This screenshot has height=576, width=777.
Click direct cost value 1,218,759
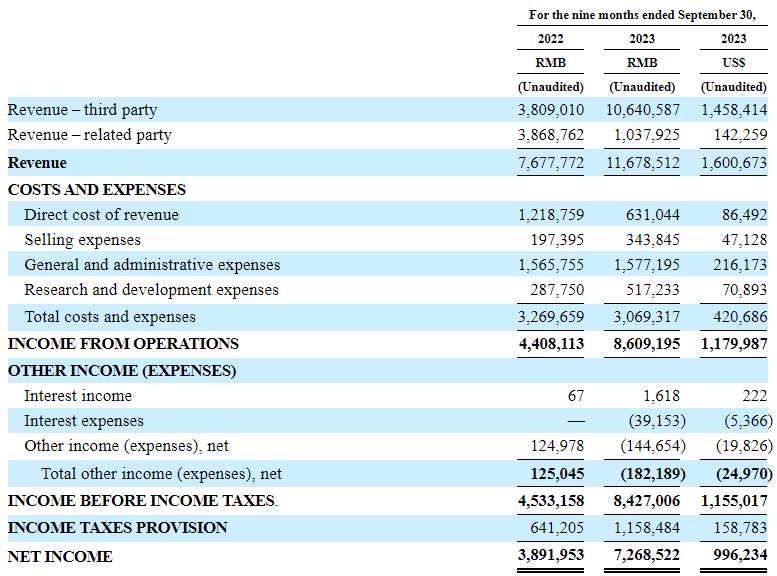(551, 215)
